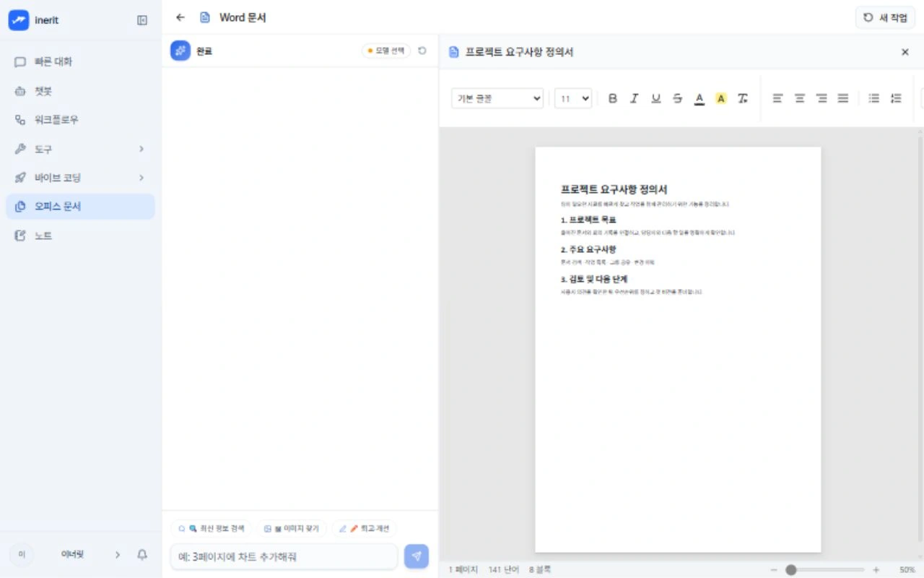Open the font family dropdown
This screenshot has width=924, height=578.
coord(497,98)
